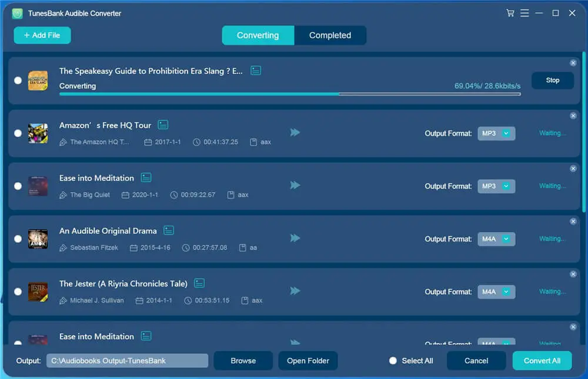This screenshot has height=379, width=588.
Task: Click the Add File button
Action: (x=42, y=35)
